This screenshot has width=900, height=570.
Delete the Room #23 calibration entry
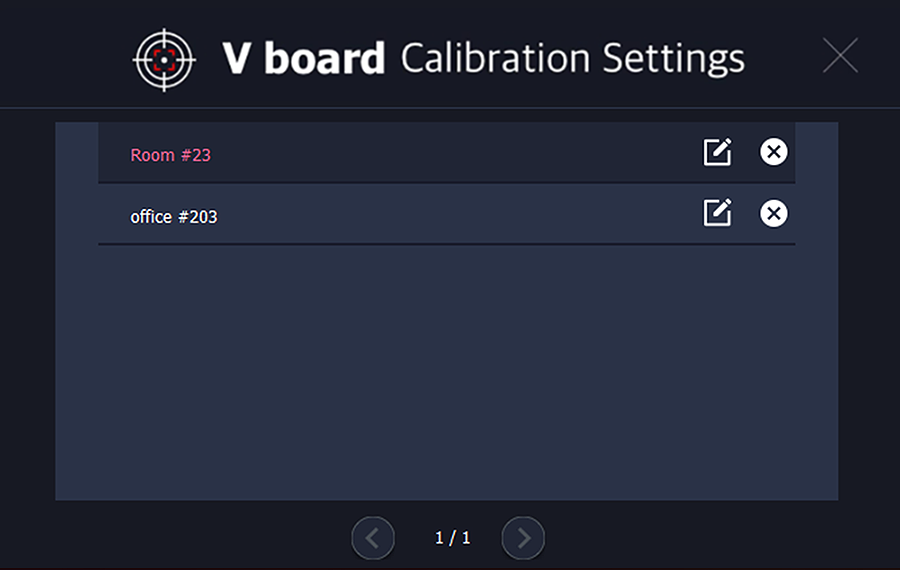click(773, 152)
